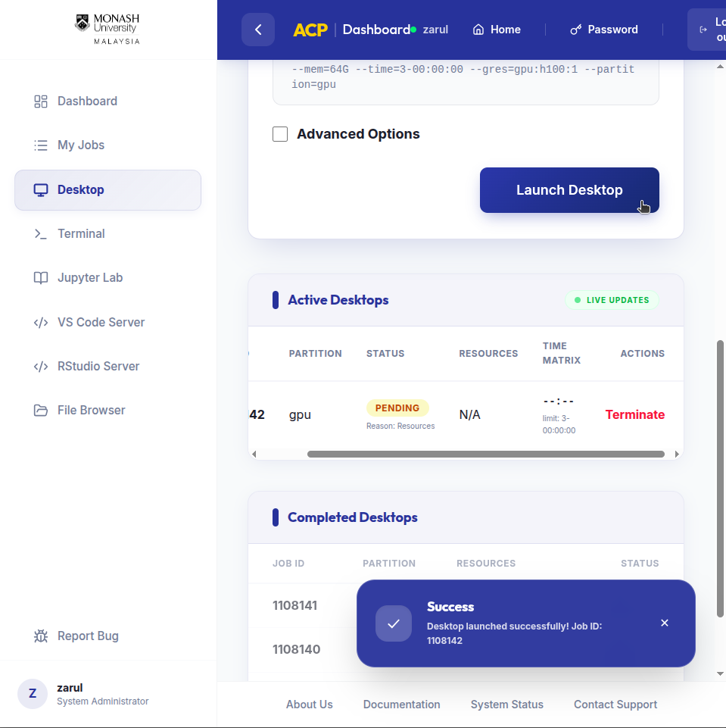Enable the Advanced Options checkbox

point(280,134)
